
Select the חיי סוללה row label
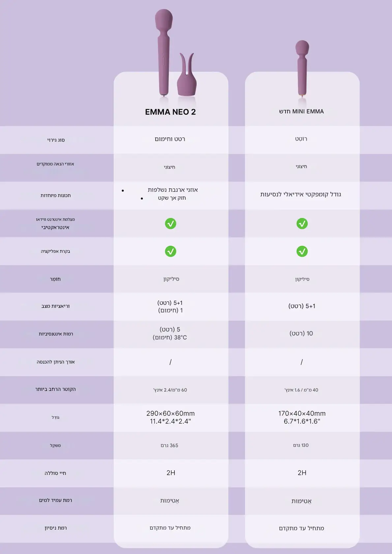click(55, 473)
